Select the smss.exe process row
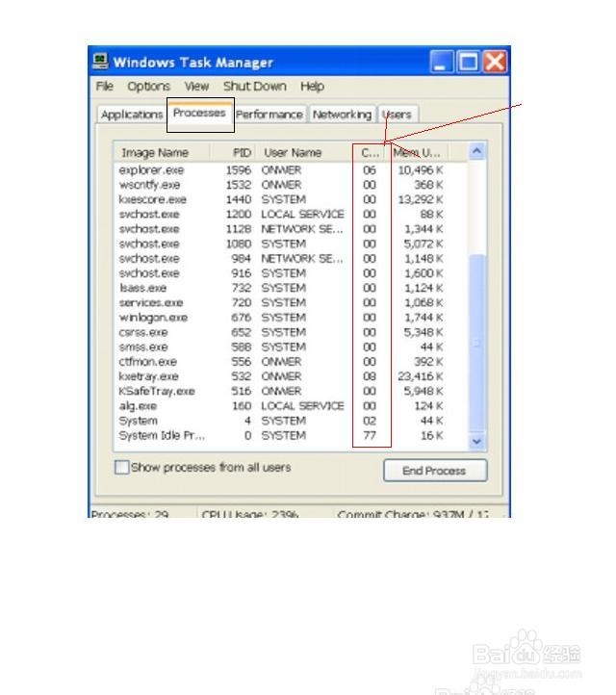616x695 pixels. coord(291,347)
